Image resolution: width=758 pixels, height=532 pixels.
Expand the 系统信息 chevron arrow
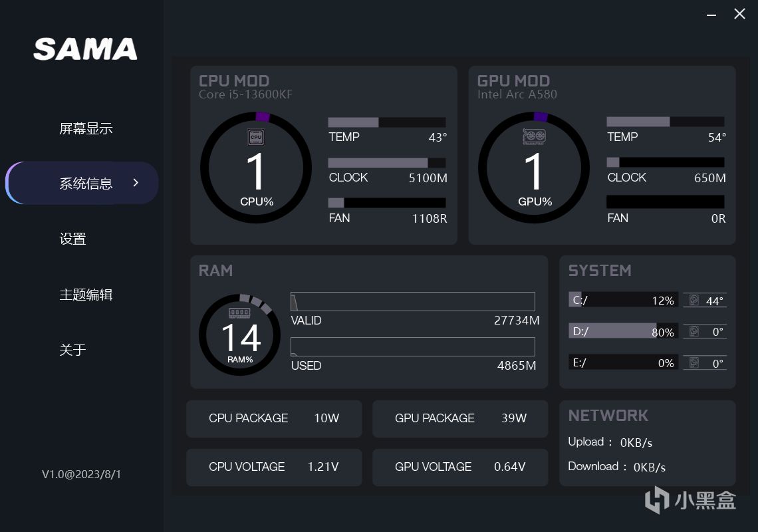click(x=136, y=182)
